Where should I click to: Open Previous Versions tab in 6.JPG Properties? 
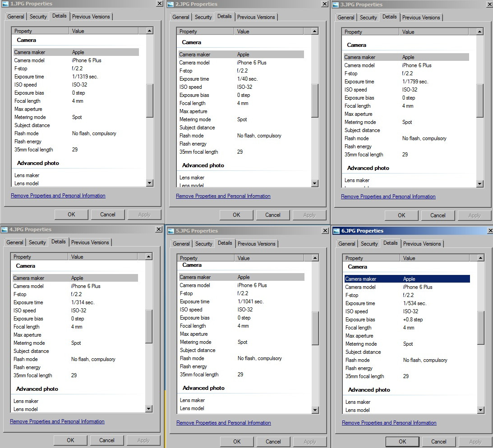pos(422,244)
